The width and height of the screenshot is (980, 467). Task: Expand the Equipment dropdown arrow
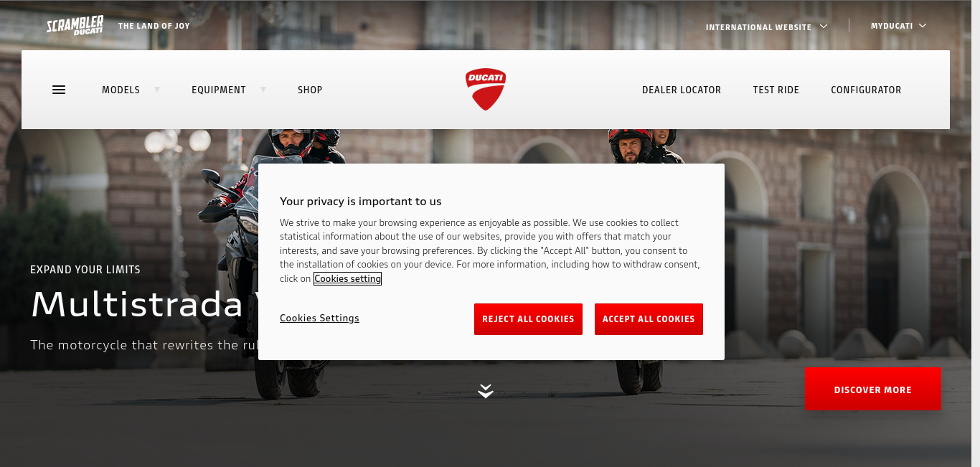pos(263,89)
